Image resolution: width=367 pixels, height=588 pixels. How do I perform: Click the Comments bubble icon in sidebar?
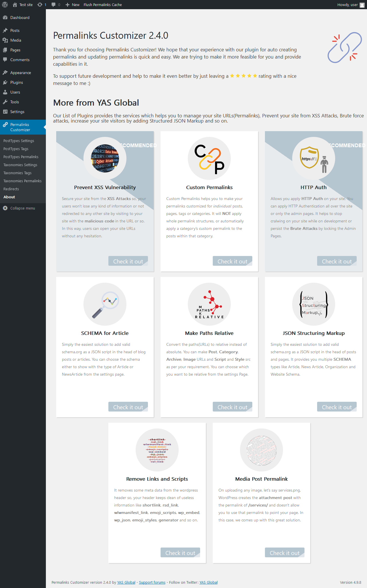pos(5,60)
